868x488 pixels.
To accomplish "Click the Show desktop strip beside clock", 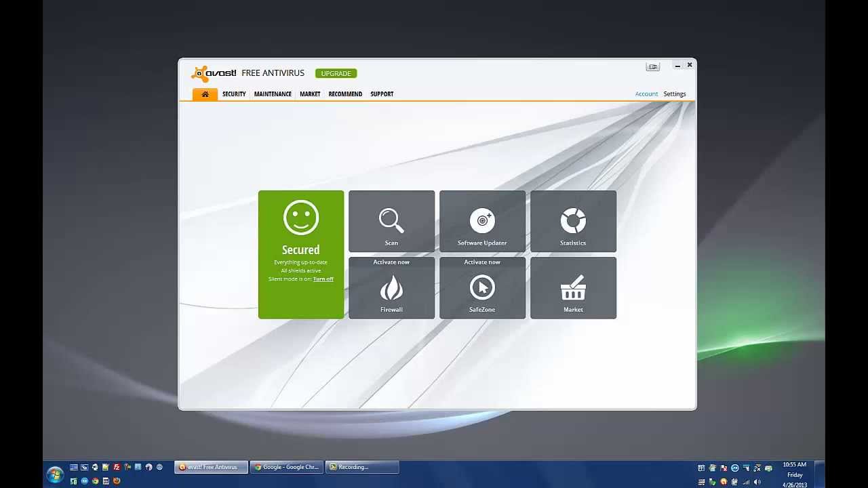I will pyautogui.click(x=819, y=474).
